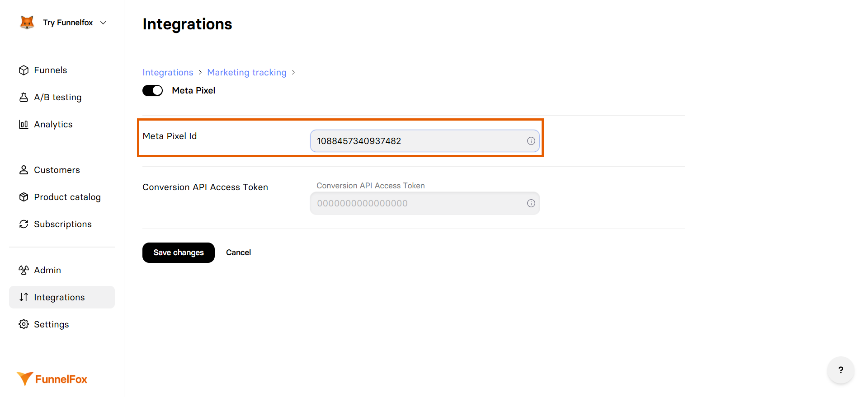Click the Integrations breadcrumb link
868x397 pixels.
(x=168, y=72)
